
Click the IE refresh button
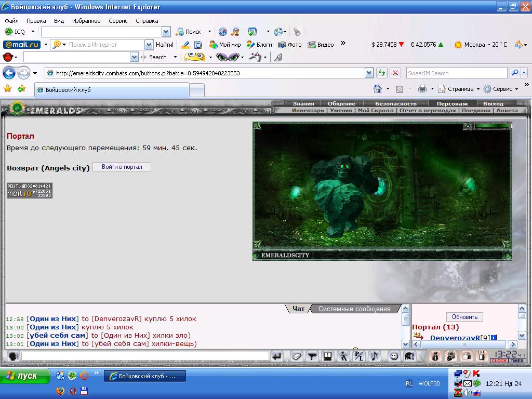[382, 73]
